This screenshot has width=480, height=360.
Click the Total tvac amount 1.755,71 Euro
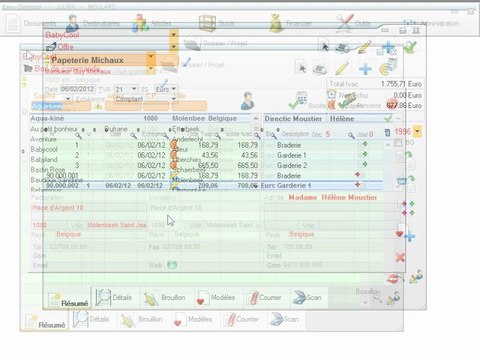[401, 84]
